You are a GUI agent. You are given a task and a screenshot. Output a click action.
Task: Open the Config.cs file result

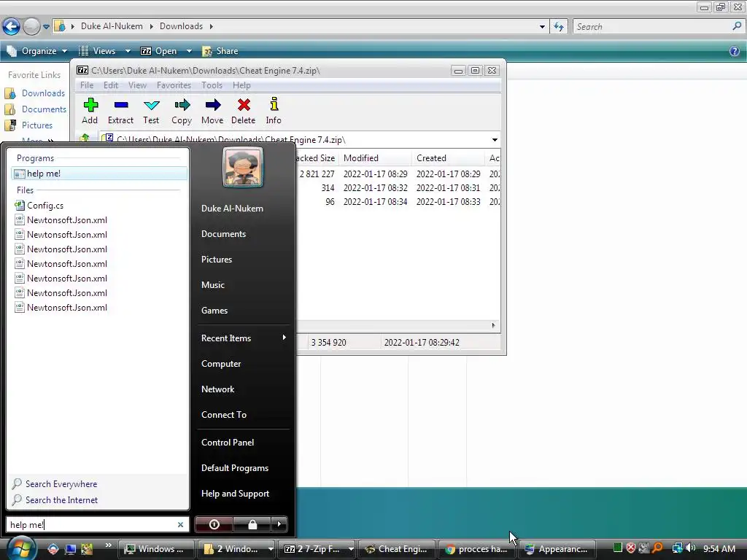[x=44, y=205]
